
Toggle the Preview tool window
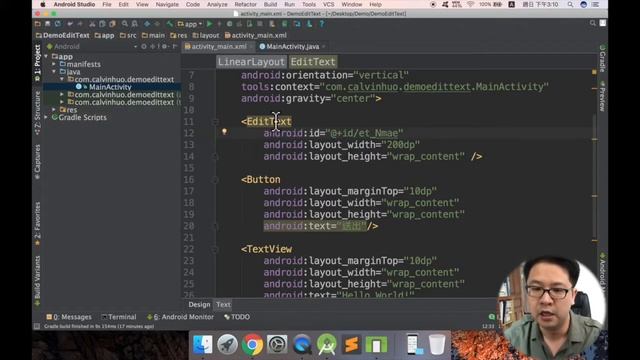pos(602,96)
